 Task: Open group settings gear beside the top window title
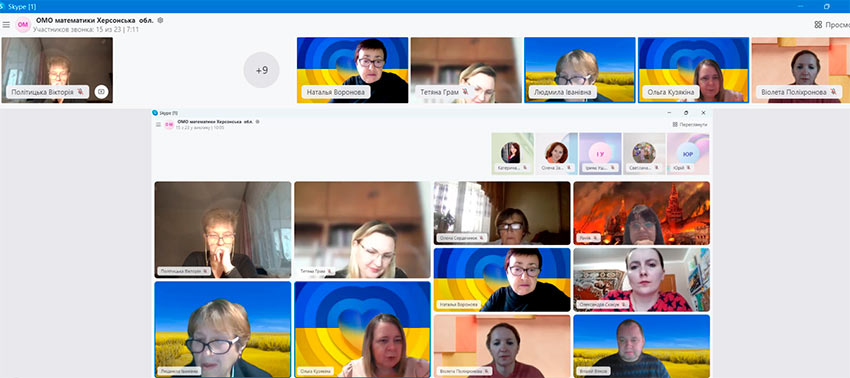160,20
